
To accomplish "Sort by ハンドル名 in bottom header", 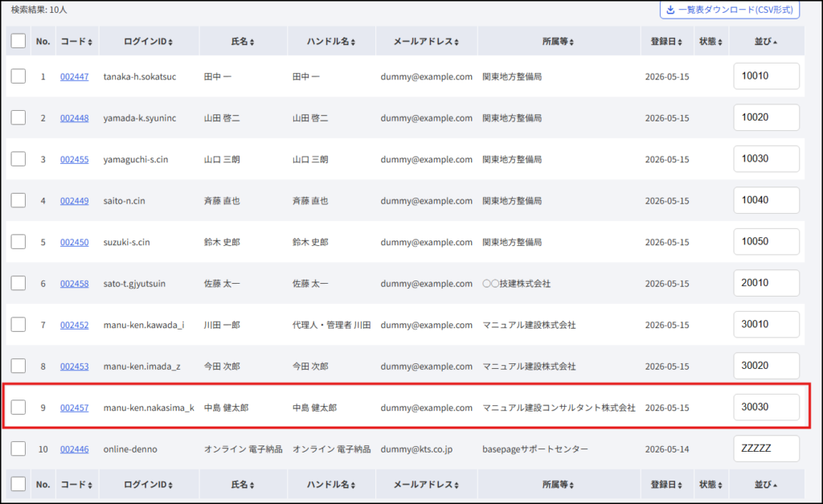I will [x=330, y=485].
